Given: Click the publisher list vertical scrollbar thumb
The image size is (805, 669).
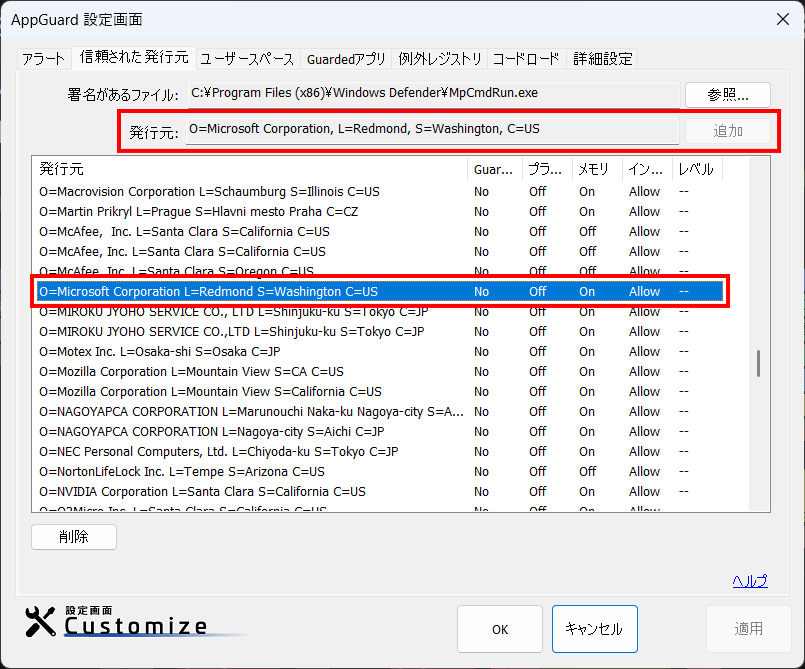Looking at the screenshot, I should 758,364.
